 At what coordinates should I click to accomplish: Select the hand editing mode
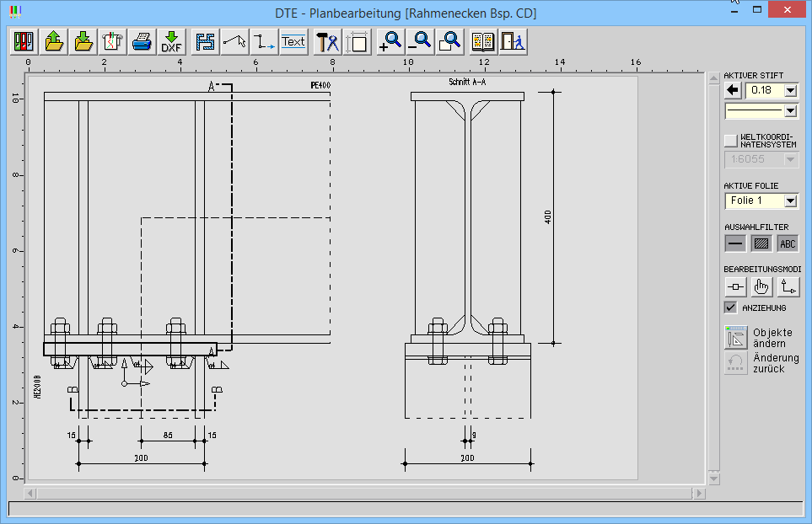pos(761,286)
